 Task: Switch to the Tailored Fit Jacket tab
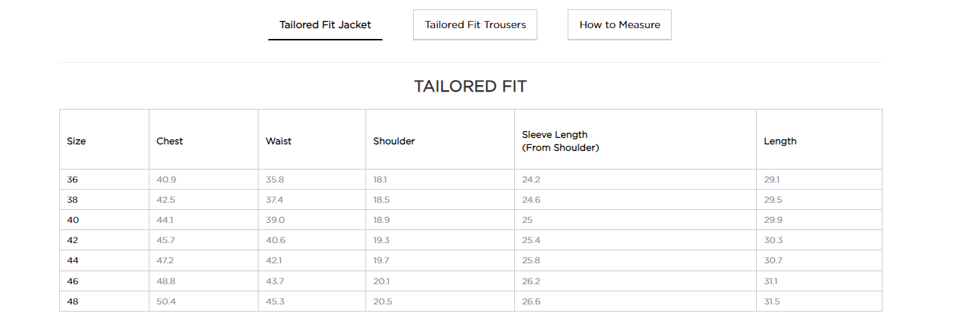pos(325,25)
